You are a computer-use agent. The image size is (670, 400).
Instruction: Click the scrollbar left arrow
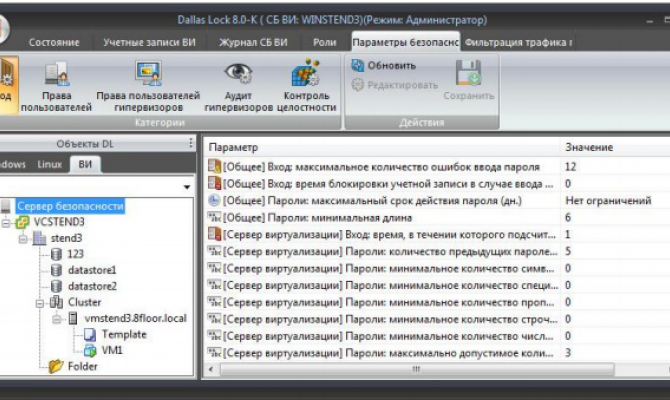pyautogui.click(x=211, y=369)
